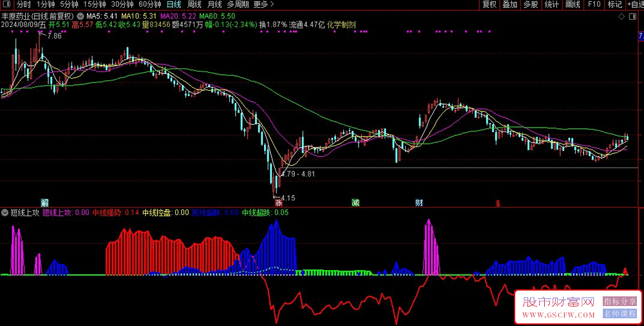Select the 日线 daily chart tab
644x326 pixels.
(x=174, y=5)
